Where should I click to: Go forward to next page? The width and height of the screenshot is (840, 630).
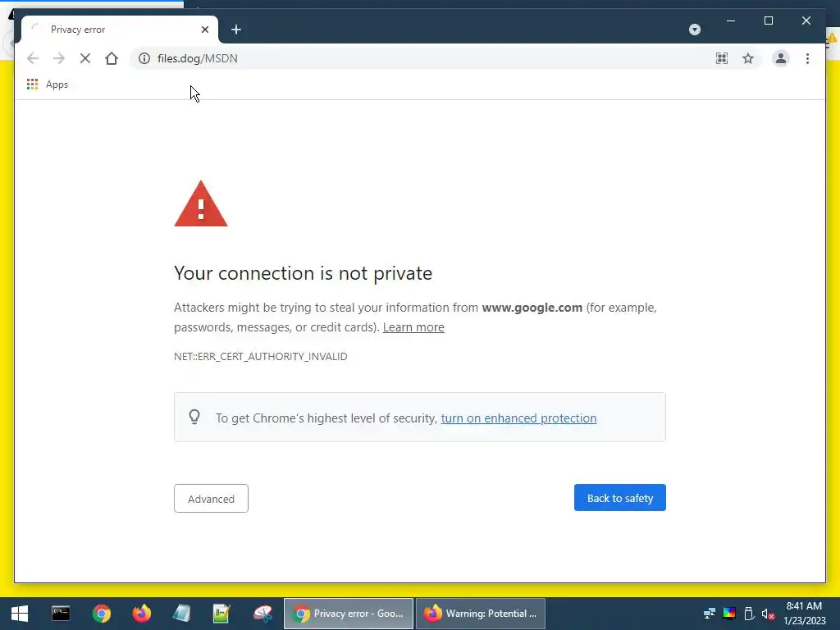59,58
